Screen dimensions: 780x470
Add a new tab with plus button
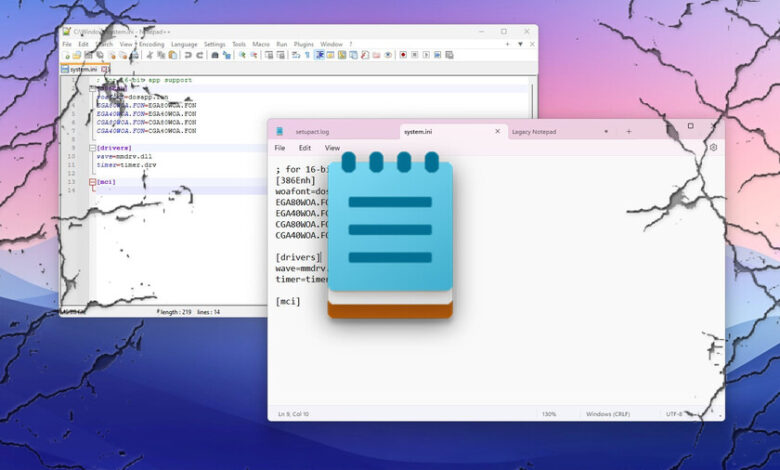pos(629,131)
